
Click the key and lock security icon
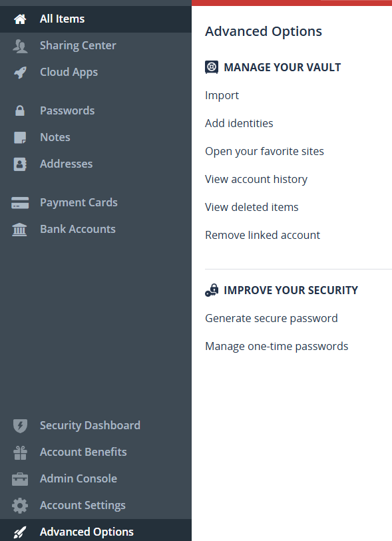pos(212,290)
